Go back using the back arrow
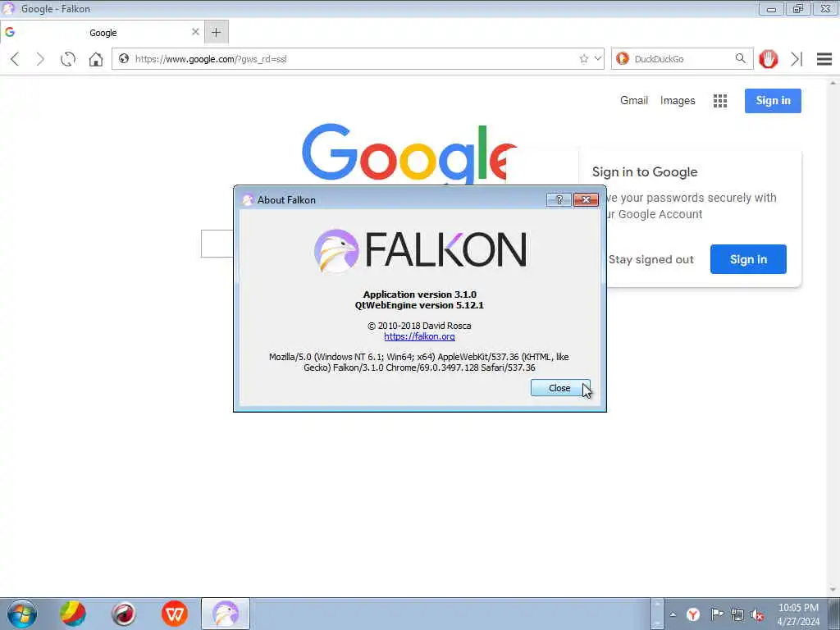 pyautogui.click(x=15, y=59)
